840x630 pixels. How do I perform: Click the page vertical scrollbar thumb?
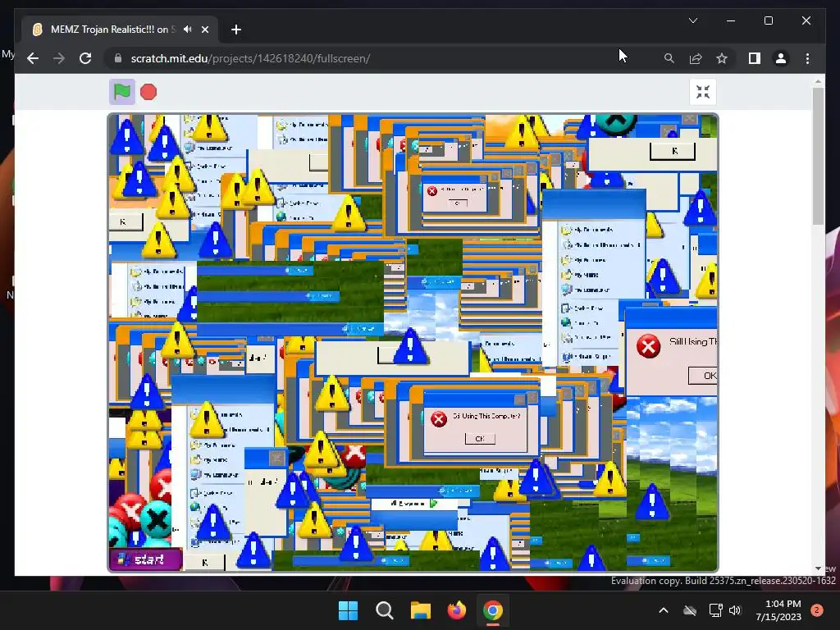coord(818,155)
